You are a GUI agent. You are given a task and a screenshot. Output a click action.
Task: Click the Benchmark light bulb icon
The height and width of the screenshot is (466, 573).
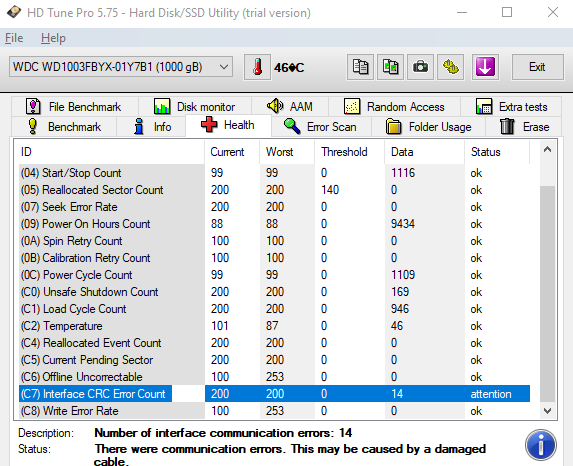click(33, 126)
